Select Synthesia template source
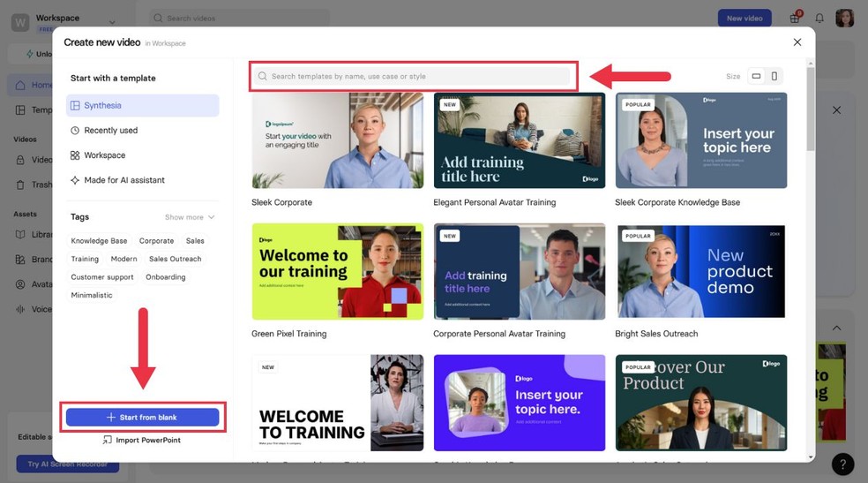This screenshot has height=483, width=868. [142, 105]
